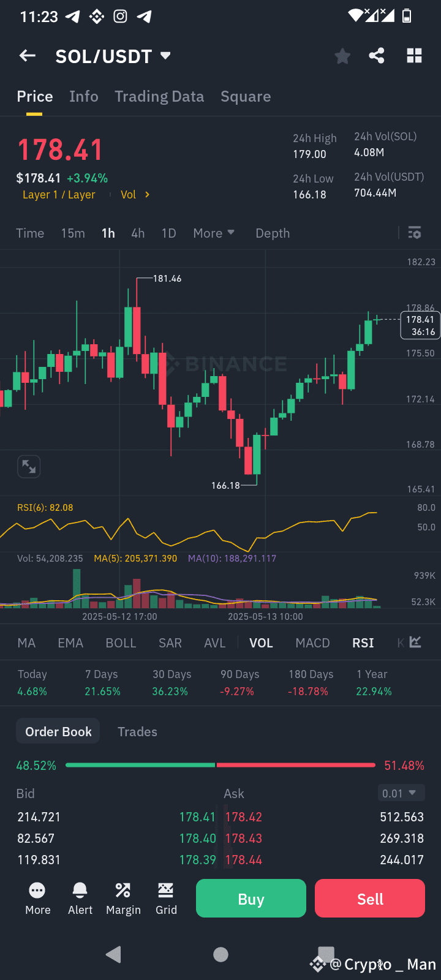Tap the current price label 178.41
This screenshot has height=980, width=441.
tap(420, 325)
